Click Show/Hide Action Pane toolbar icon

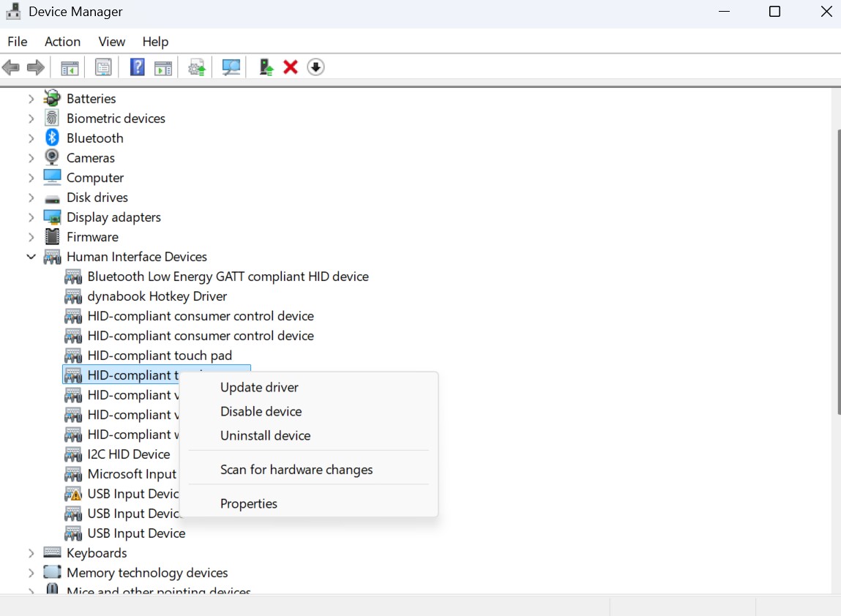click(163, 67)
